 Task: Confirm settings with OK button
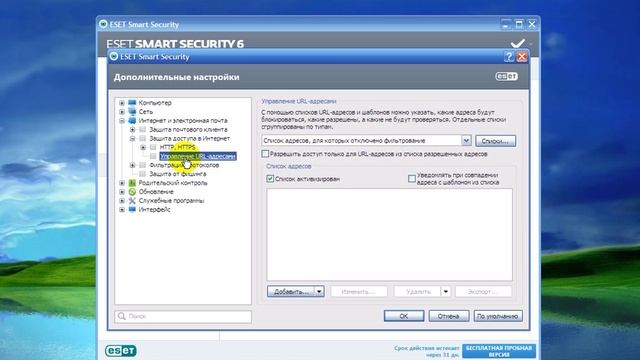(x=404, y=316)
